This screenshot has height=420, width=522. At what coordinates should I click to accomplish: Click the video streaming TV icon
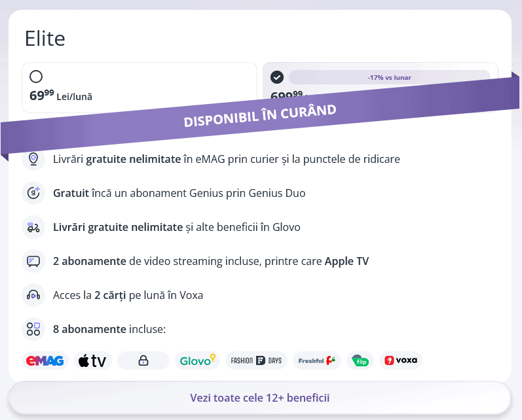click(33, 261)
